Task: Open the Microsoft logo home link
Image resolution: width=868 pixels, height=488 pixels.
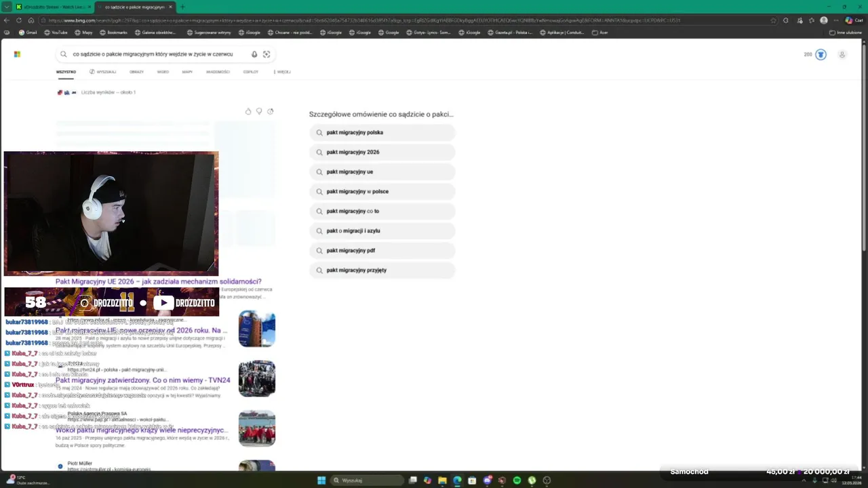Action: point(17,54)
